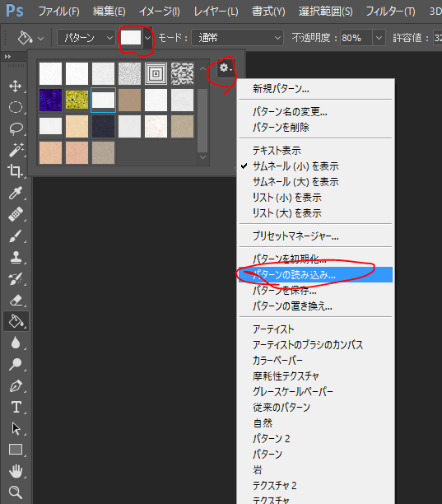Click the pattern list scroll down arrow
The image size is (442, 504).
click(x=202, y=157)
